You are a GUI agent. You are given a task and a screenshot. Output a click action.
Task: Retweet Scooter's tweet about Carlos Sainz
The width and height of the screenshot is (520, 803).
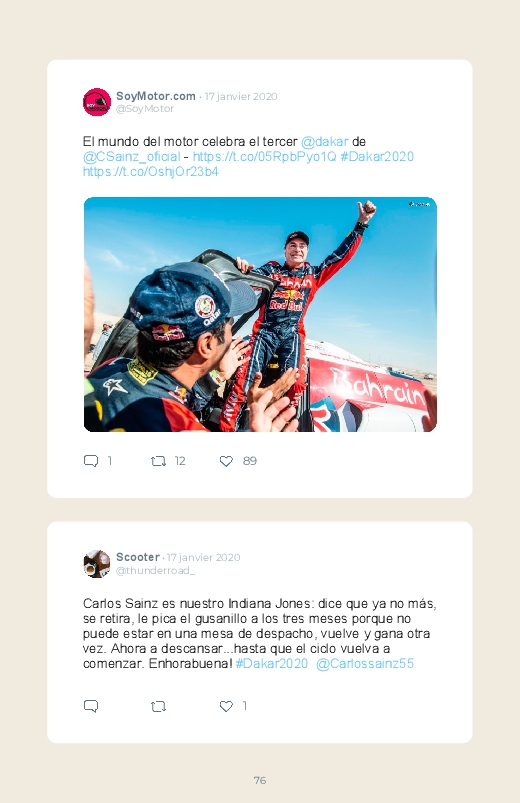pyautogui.click(x=158, y=707)
